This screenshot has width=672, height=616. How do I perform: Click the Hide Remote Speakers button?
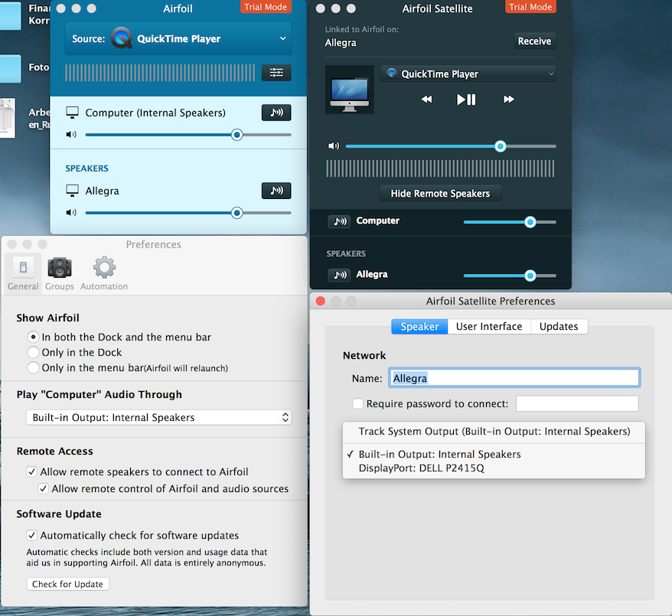click(x=440, y=194)
